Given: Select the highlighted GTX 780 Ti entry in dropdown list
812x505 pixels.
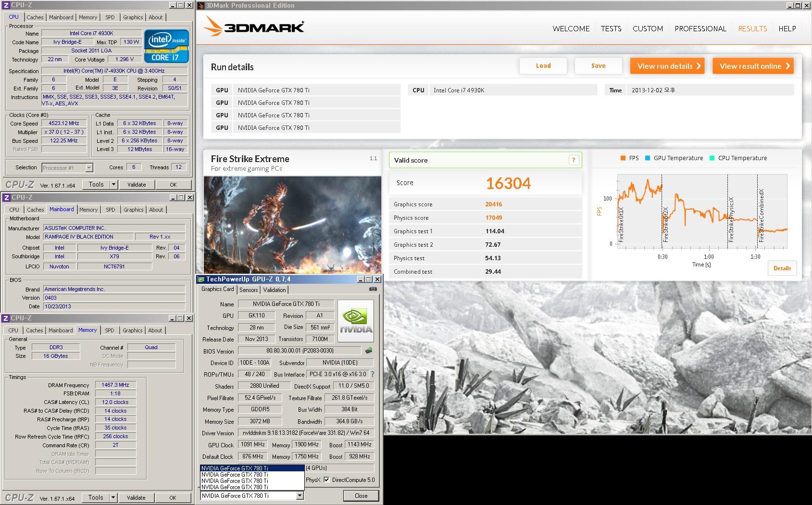Looking at the screenshot, I should point(252,468).
